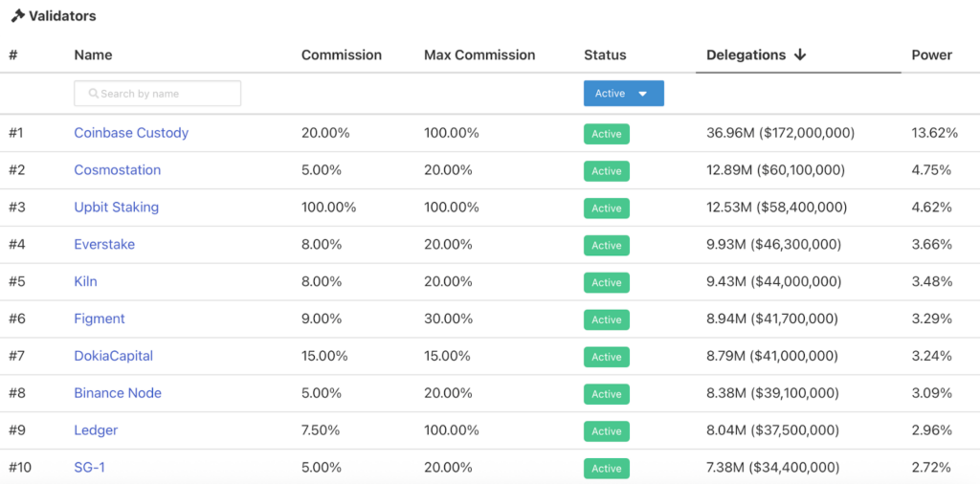Click the 13.62% power value
The image size is (980, 484).
(x=934, y=133)
